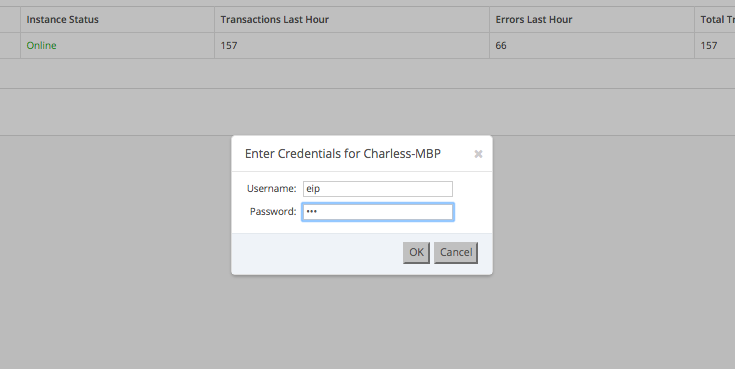Screen dimensions: 735x369
Task: Focus the Password input field
Action: (x=378, y=211)
